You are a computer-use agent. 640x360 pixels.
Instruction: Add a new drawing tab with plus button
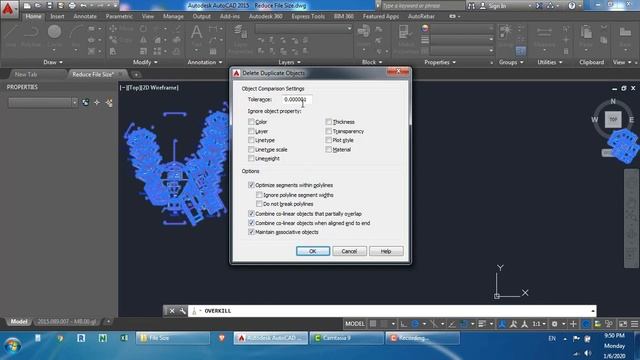[136, 74]
